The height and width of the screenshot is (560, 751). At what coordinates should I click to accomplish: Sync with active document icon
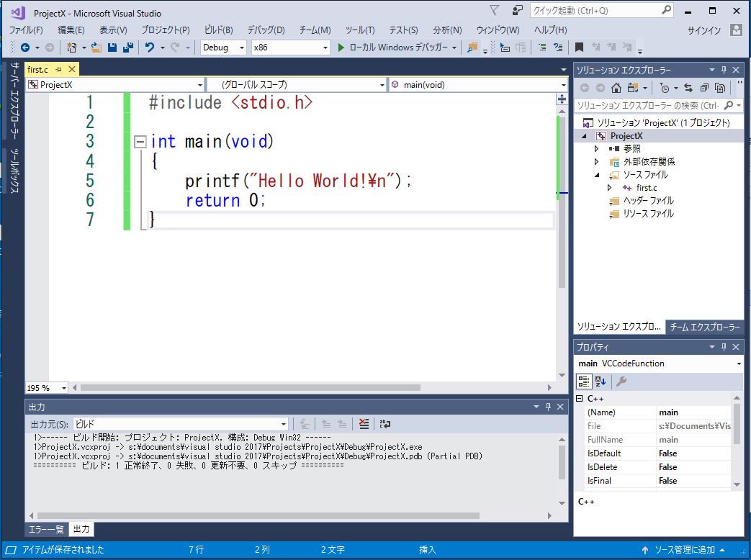pyautogui.click(x=688, y=88)
